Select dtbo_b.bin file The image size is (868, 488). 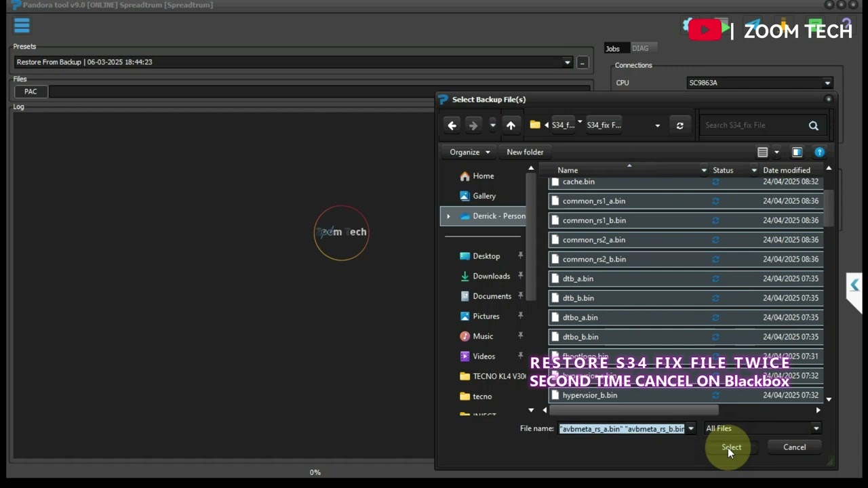tap(686, 337)
